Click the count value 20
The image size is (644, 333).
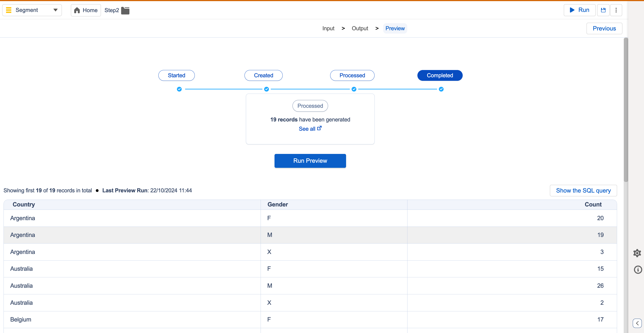click(x=600, y=218)
